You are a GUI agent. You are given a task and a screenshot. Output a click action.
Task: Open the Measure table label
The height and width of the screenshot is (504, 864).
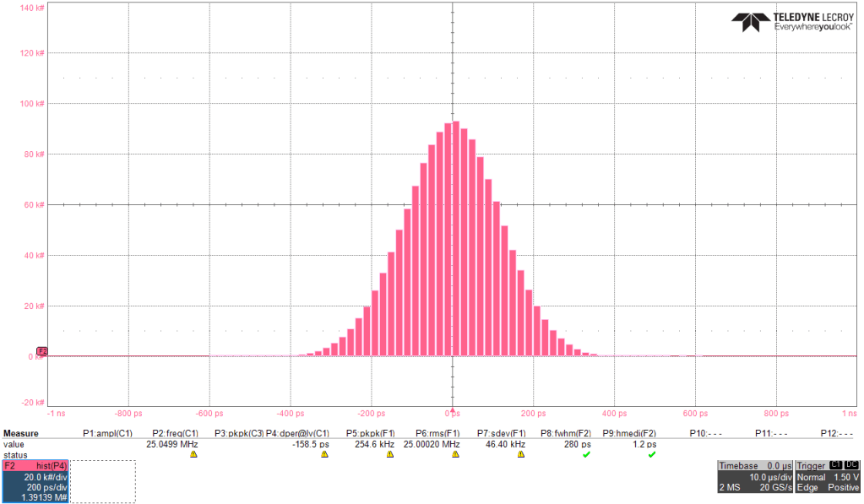(21, 433)
